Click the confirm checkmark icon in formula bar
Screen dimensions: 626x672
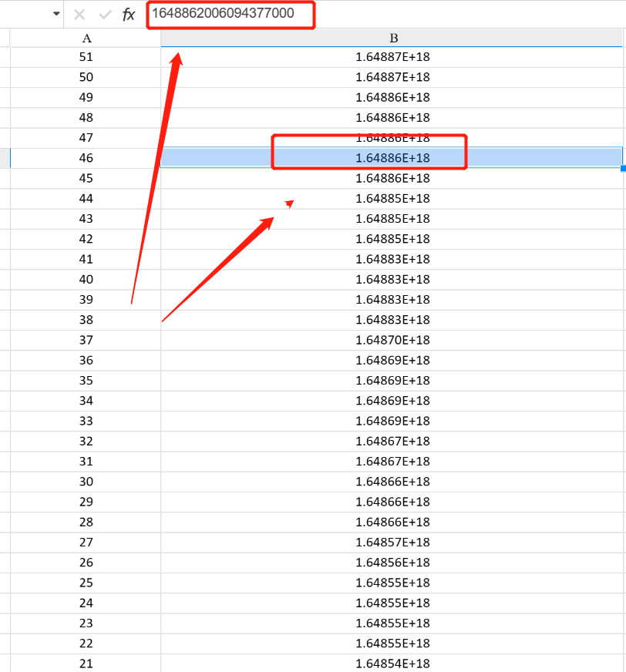(104, 14)
